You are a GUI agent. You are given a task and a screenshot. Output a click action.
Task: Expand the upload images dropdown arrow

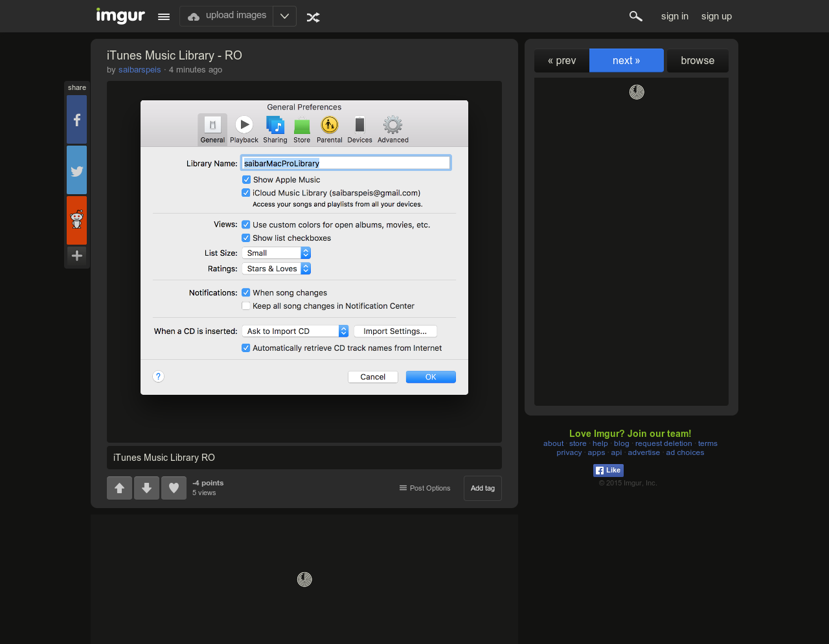[x=284, y=16]
